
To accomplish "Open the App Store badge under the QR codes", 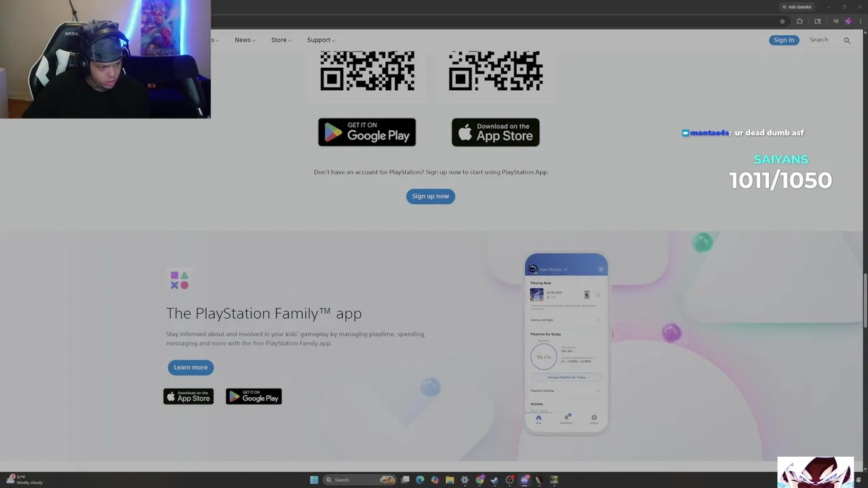I will (496, 132).
